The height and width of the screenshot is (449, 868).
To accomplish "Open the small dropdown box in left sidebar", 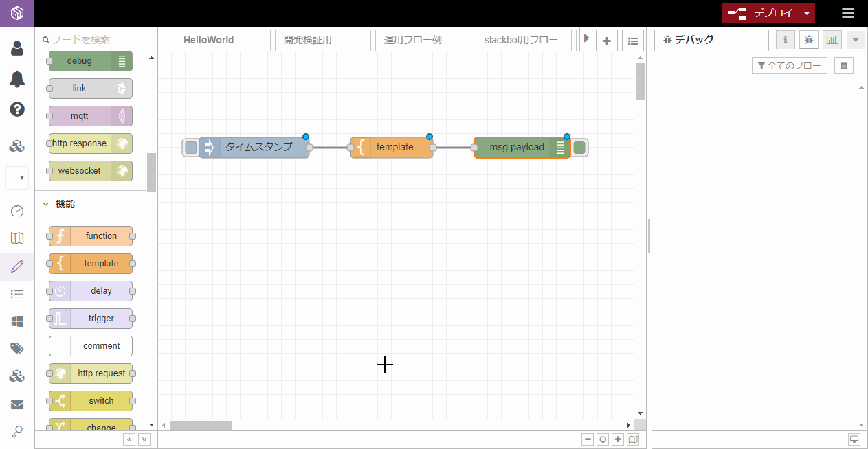I will click(x=17, y=178).
